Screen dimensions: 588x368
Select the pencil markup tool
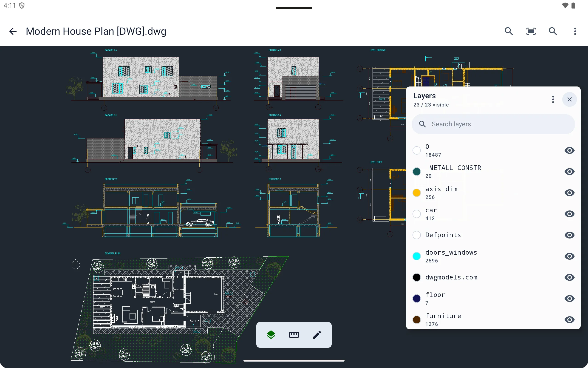click(317, 335)
